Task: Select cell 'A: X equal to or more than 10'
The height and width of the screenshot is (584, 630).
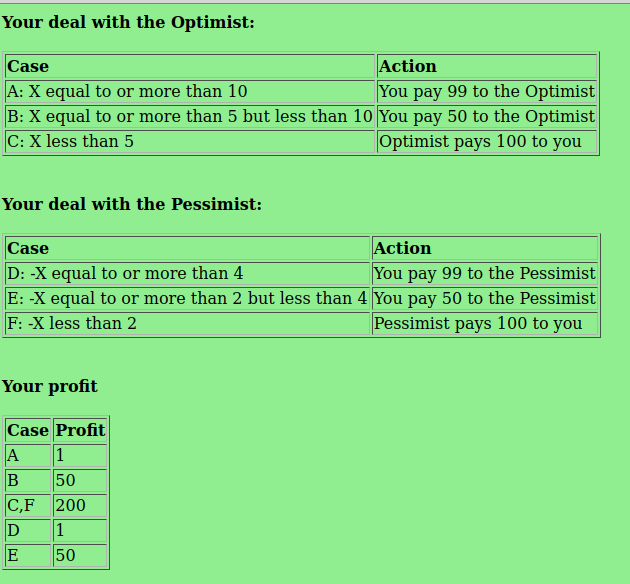Action: [190, 92]
